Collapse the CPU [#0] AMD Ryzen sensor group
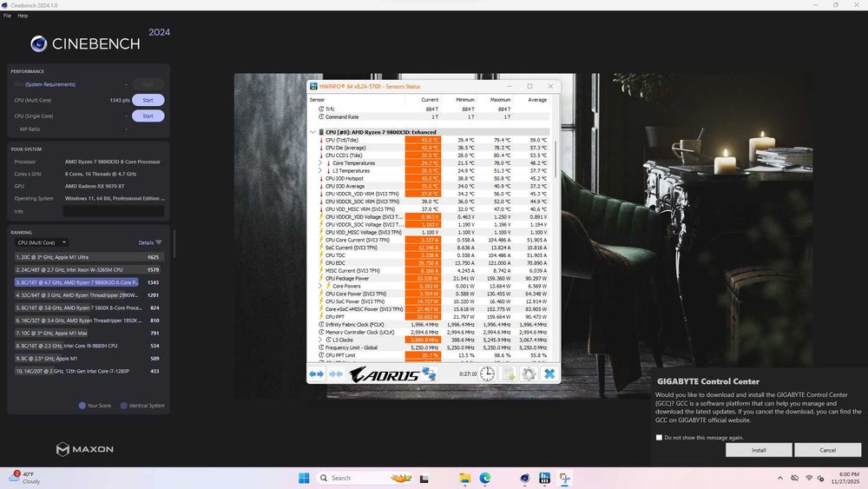868x489 pixels. (x=312, y=132)
